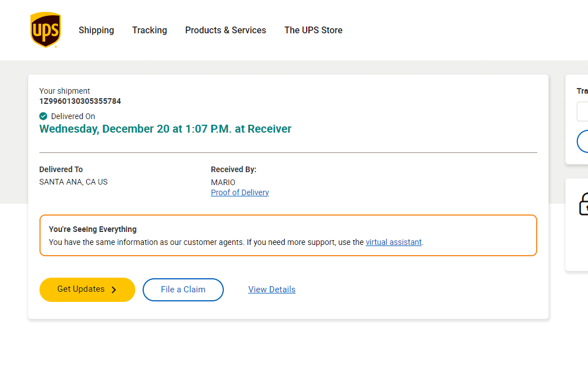Click the receiver name MARIO
The height and width of the screenshot is (377, 588).
223,182
